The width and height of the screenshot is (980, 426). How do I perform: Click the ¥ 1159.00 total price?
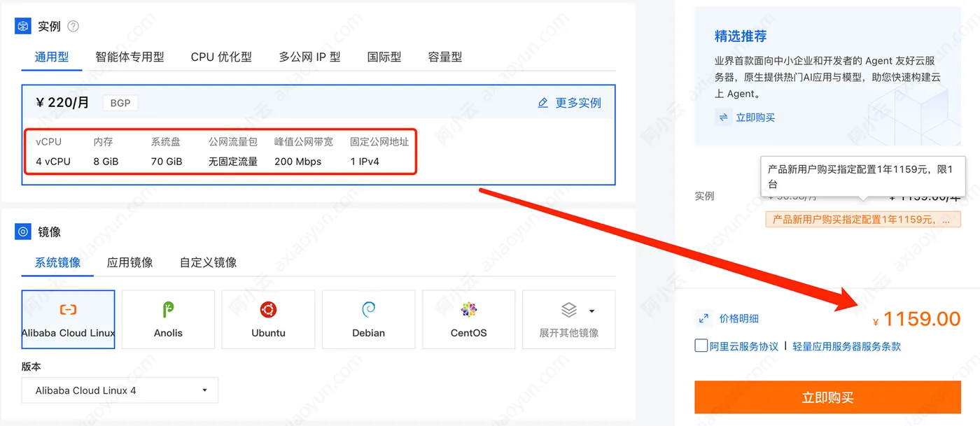(x=916, y=319)
